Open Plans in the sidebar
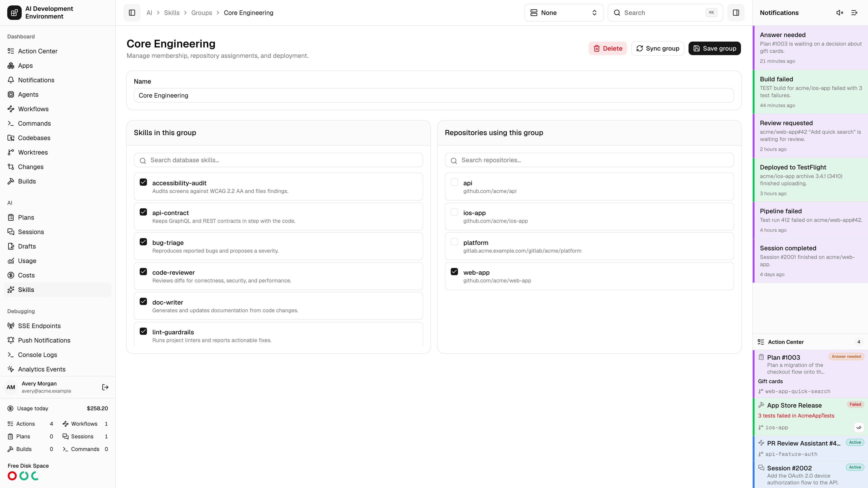The height and width of the screenshot is (488, 868). [x=58, y=218]
